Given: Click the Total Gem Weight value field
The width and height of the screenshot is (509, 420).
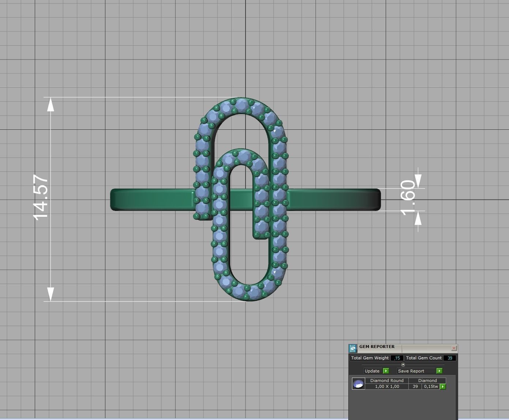Looking at the screenshot, I should pos(397,358).
